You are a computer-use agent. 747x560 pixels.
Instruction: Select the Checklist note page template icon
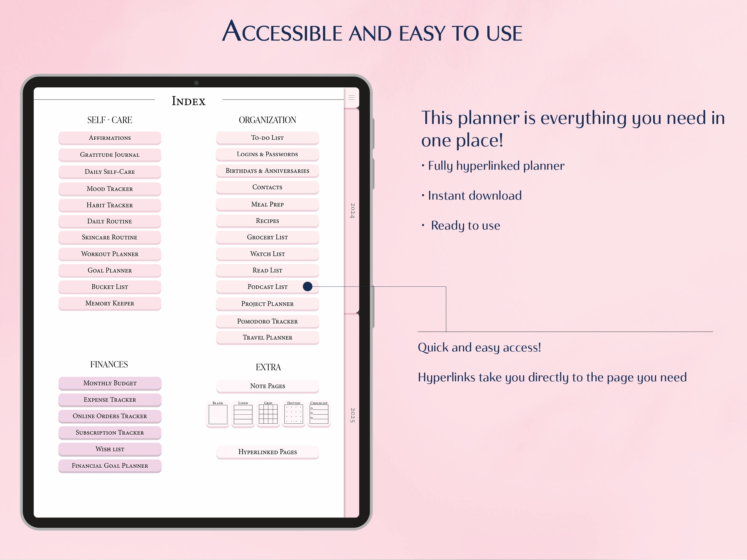point(319,413)
